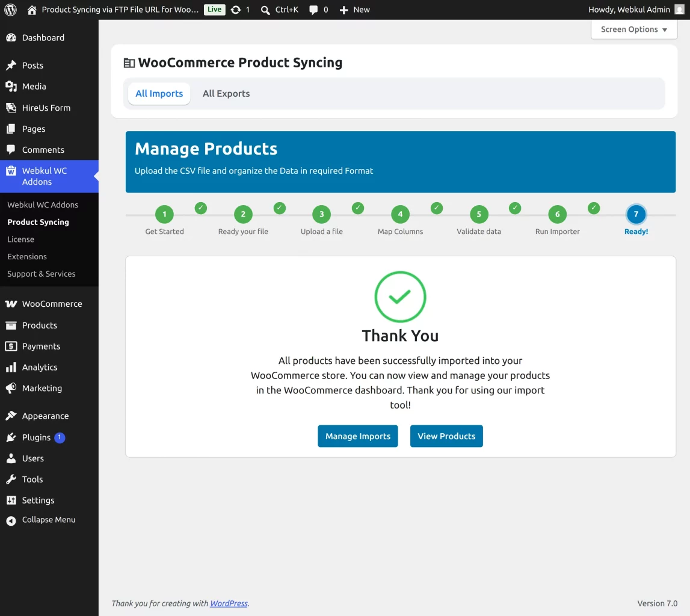Click the Products archive icon
Image resolution: width=690 pixels, height=616 pixels.
coord(11,325)
